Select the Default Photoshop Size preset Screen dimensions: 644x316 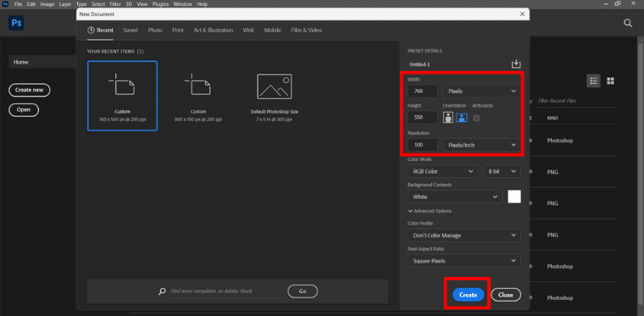(275, 98)
